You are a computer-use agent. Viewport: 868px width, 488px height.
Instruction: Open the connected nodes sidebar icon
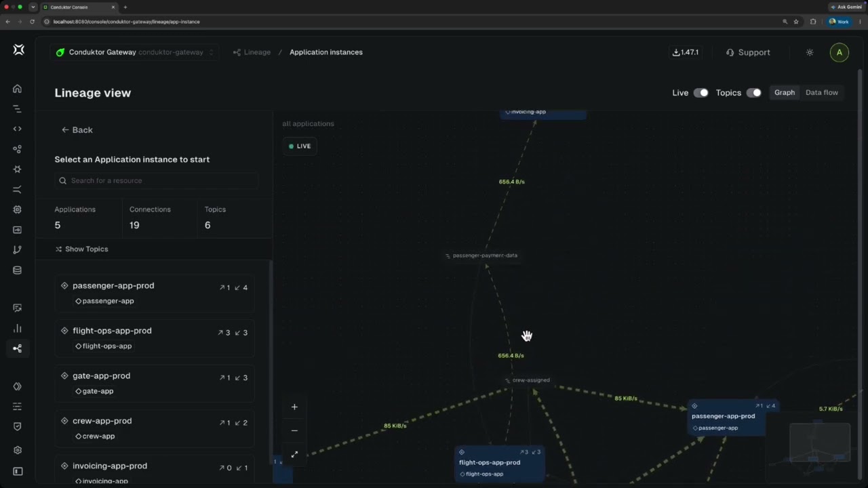point(18,149)
